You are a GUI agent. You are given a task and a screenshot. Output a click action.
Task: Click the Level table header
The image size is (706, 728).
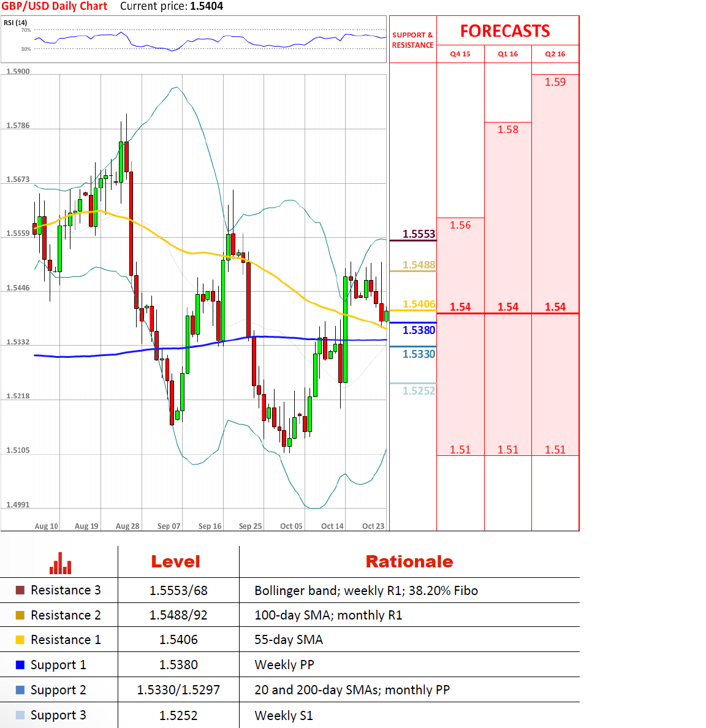[175, 562]
